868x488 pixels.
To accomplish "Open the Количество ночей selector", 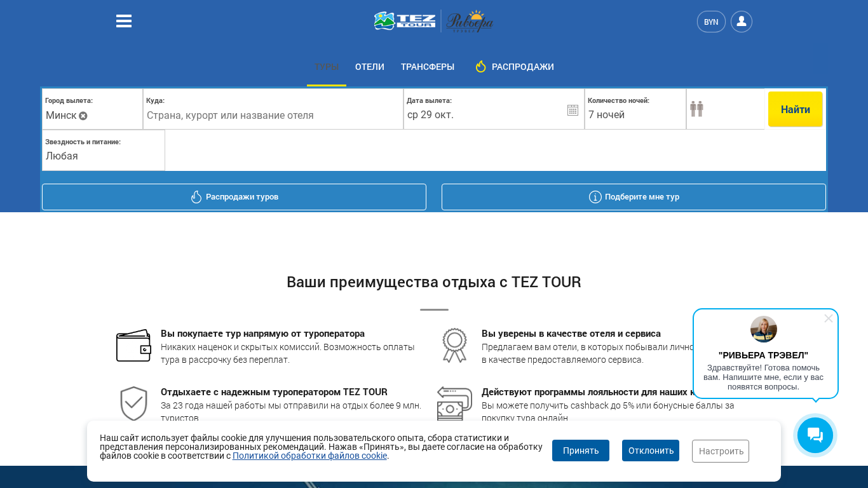I will 635,109.
